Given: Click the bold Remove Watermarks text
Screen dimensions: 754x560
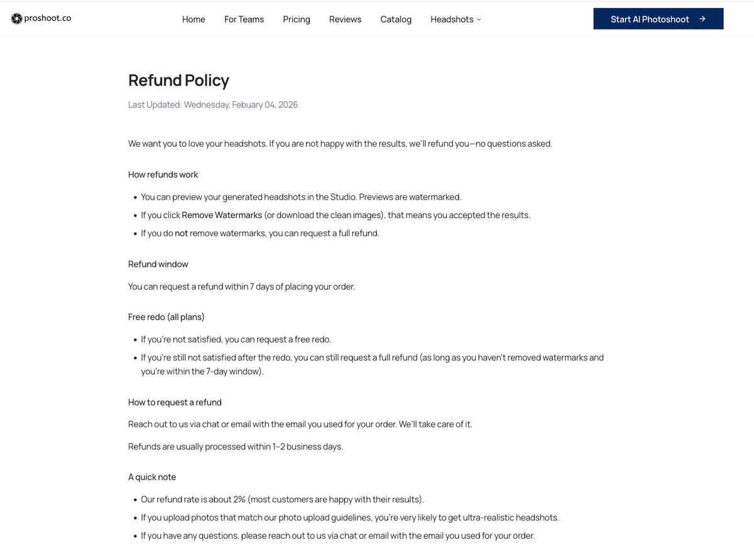Looking at the screenshot, I should click(221, 215).
